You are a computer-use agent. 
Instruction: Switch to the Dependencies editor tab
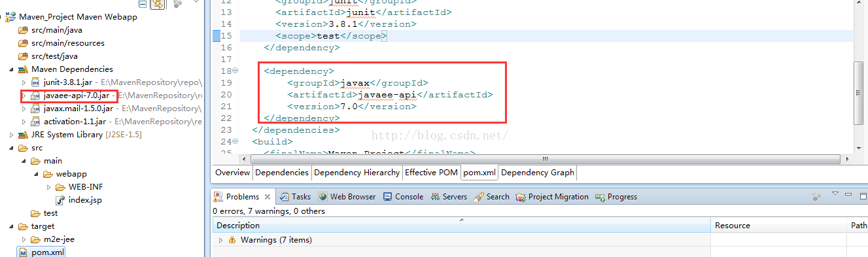point(282,173)
